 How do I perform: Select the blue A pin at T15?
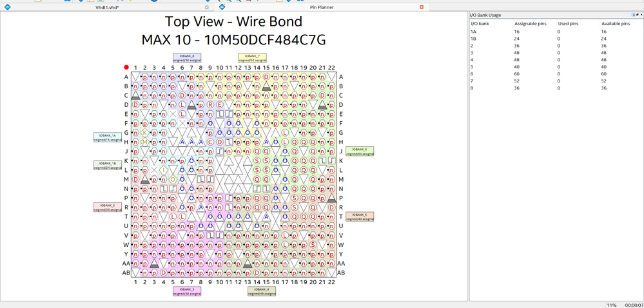pyautogui.click(x=266, y=217)
